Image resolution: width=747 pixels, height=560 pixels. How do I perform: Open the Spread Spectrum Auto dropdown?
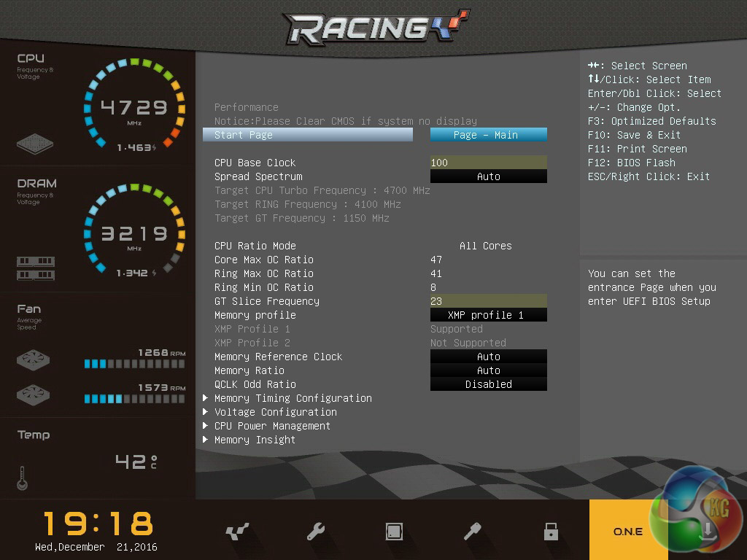pos(488,176)
